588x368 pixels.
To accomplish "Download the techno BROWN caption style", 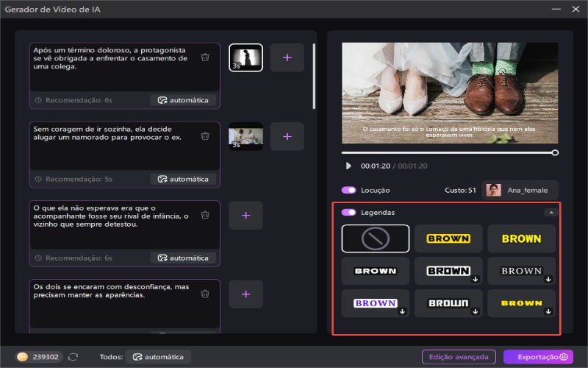I will tap(475, 311).
